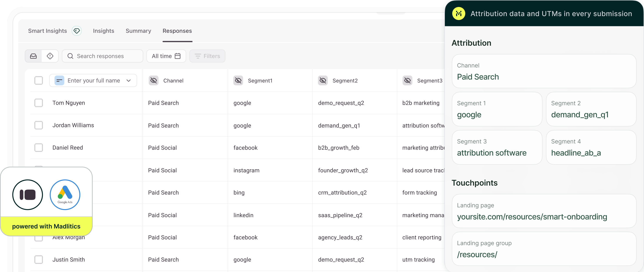Screen dimensions: 644x272
Task: Click the bing segment cell
Action: 239,193
